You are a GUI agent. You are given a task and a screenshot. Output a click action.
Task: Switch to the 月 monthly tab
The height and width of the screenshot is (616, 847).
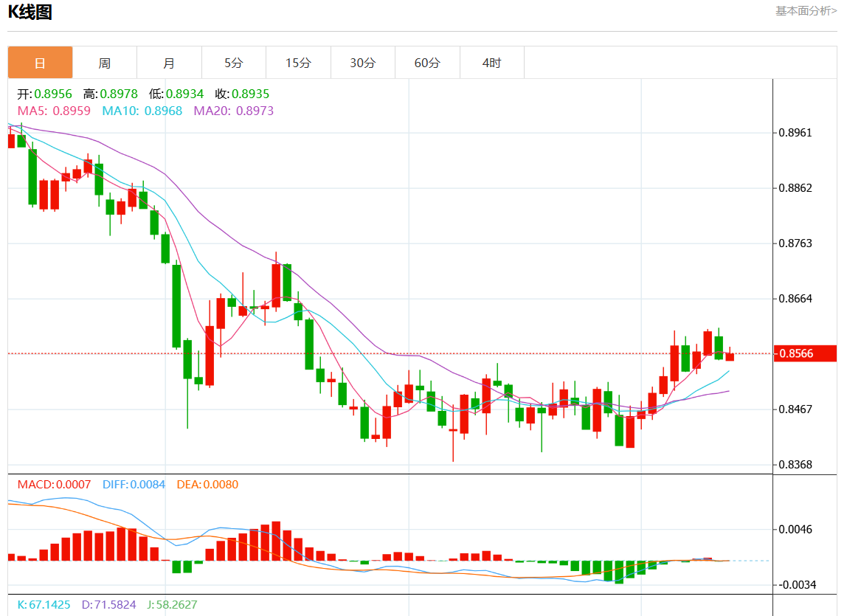point(169,63)
